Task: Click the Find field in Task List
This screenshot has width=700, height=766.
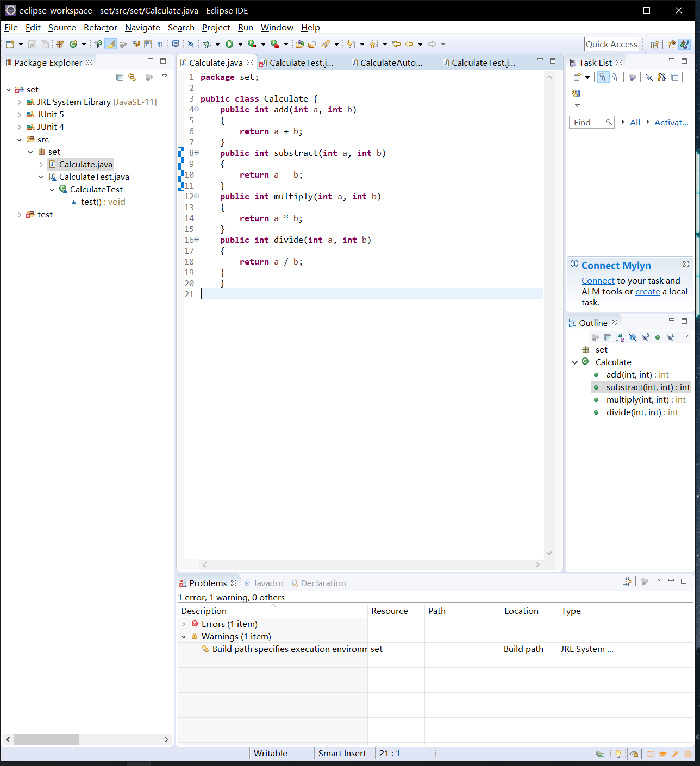Action: 591,123
